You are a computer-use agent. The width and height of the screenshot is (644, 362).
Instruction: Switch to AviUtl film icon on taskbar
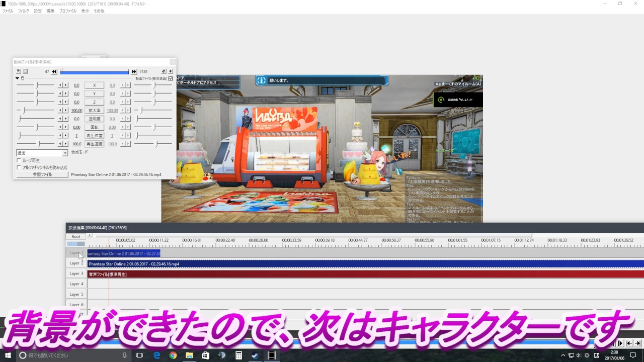click(271, 355)
